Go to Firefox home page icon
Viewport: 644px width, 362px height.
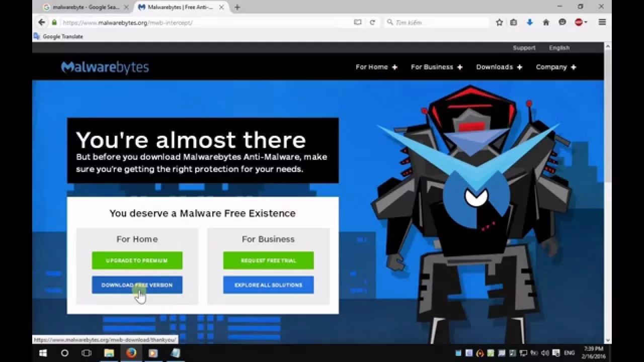click(x=546, y=22)
